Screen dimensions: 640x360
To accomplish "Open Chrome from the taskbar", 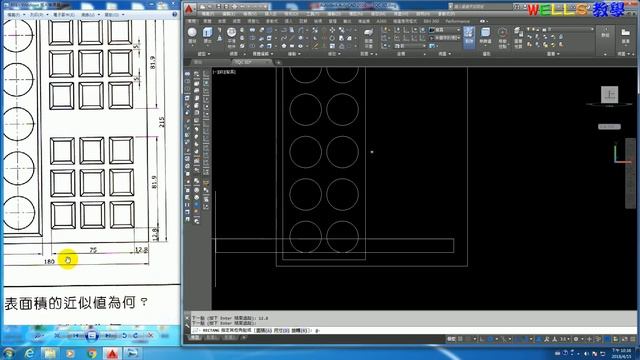I will coord(91,353).
